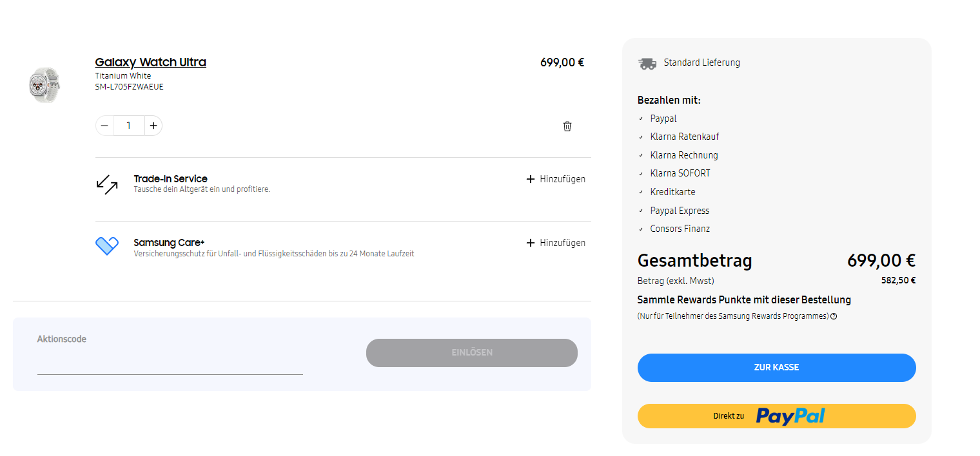Check out with Direkt zu PayPal button
Image resolution: width=980 pixels, height=456 pixels.
point(776,416)
